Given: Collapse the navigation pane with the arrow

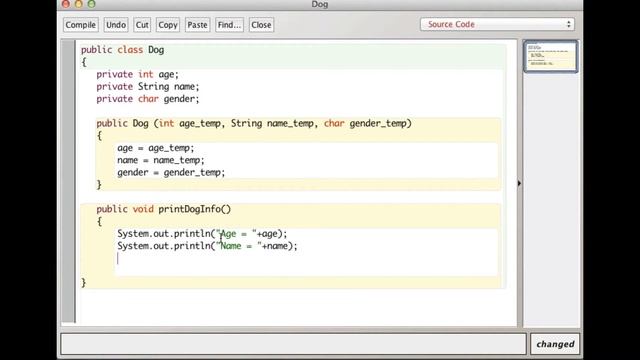Looking at the screenshot, I should point(519,183).
